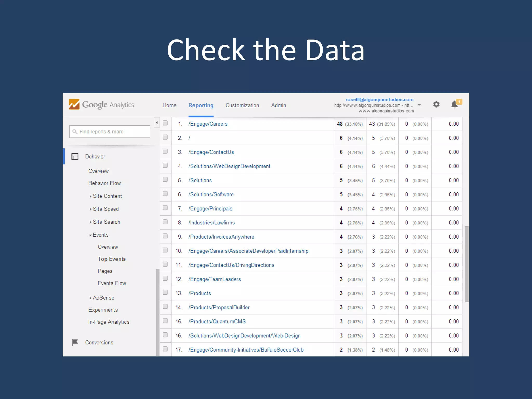The image size is (532, 399).
Task: Open the /Engage/Careers page link
Action: tap(208, 124)
